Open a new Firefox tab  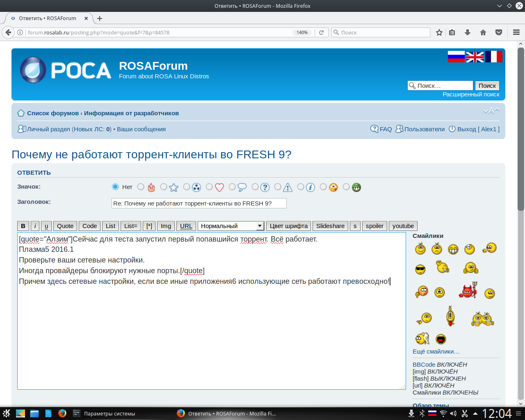point(100,18)
